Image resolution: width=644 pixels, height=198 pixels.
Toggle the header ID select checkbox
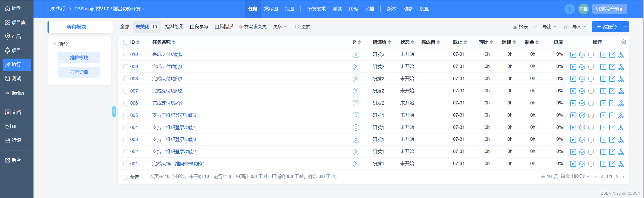click(126, 42)
